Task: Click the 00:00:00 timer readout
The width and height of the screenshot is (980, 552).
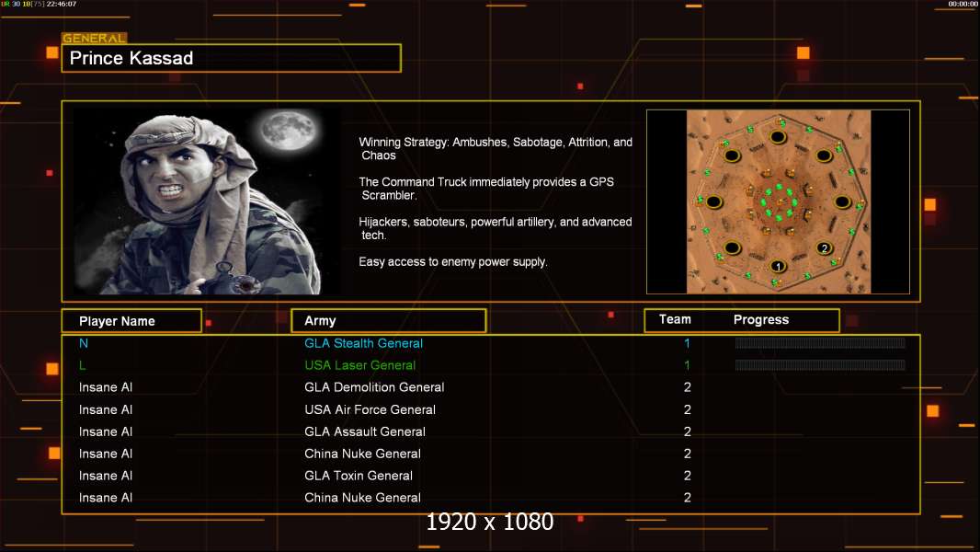Action: (x=963, y=4)
